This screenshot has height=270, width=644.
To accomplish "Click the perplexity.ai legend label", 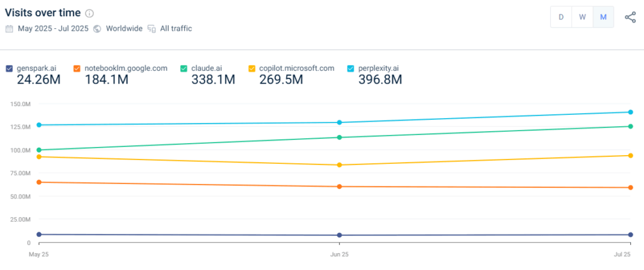I will click(x=379, y=68).
